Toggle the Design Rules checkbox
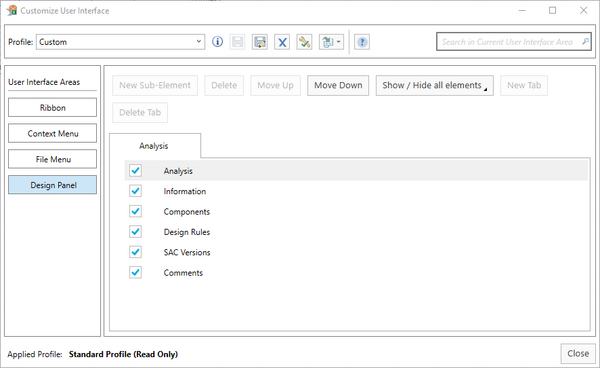The width and height of the screenshot is (600, 368). pyautogui.click(x=135, y=231)
